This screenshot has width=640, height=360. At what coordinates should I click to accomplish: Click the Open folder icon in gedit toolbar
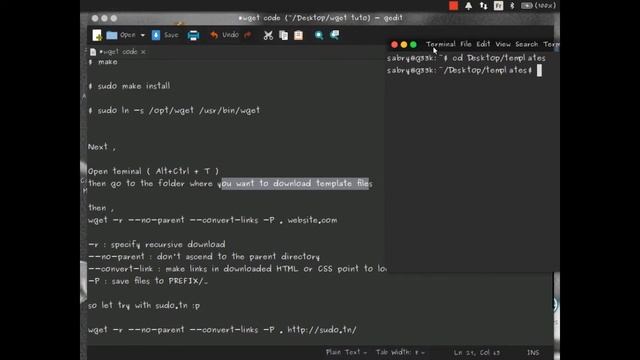112,36
